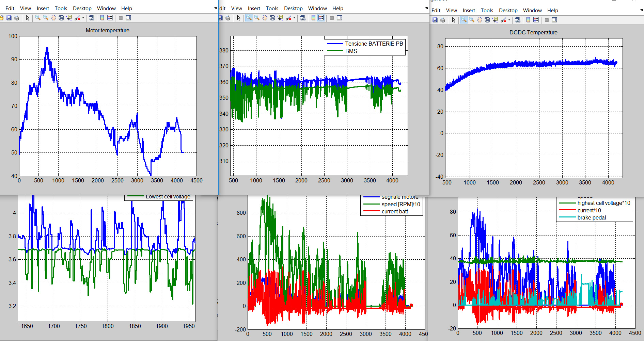Open View menu in Motor temperature window
Viewport: 644px width, 341px height.
26,9
